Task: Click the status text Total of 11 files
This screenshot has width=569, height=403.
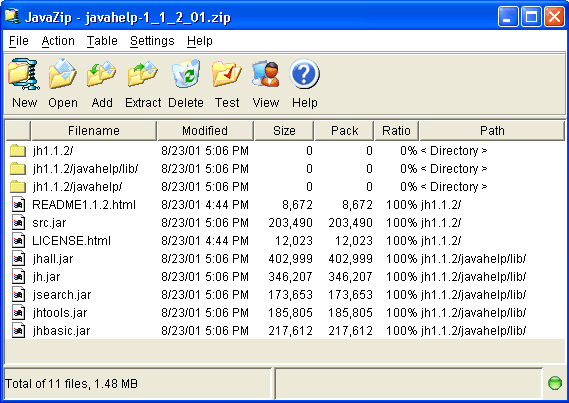Action: [x=71, y=383]
